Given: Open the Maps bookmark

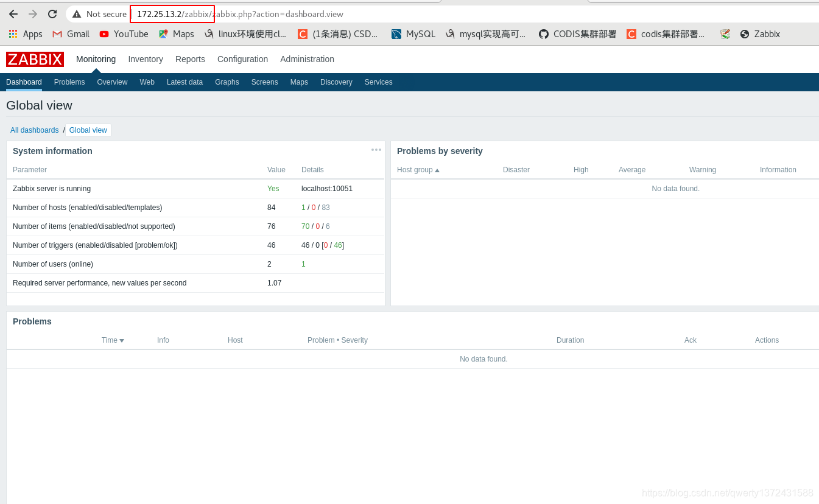Looking at the screenshot, I should (x=176, y=34).
